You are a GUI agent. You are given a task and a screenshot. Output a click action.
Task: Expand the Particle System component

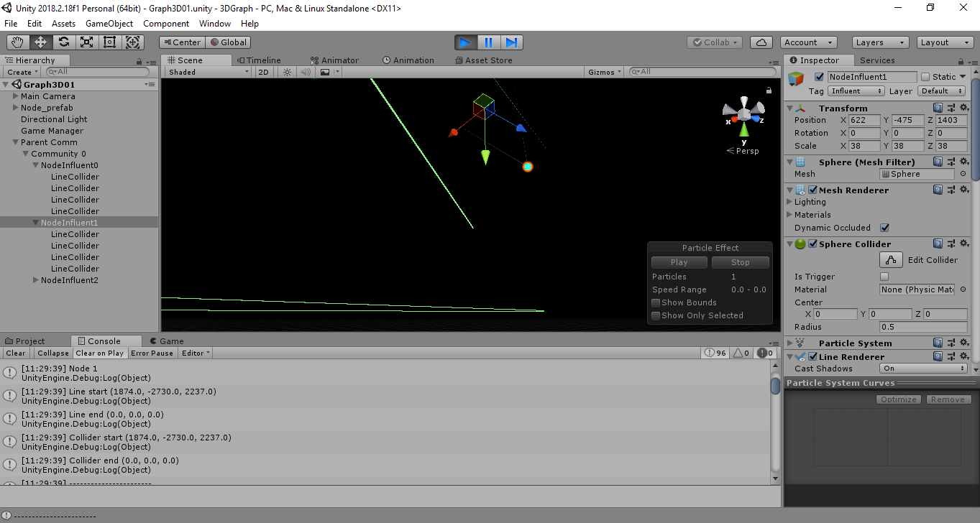[x=790, y=343]
